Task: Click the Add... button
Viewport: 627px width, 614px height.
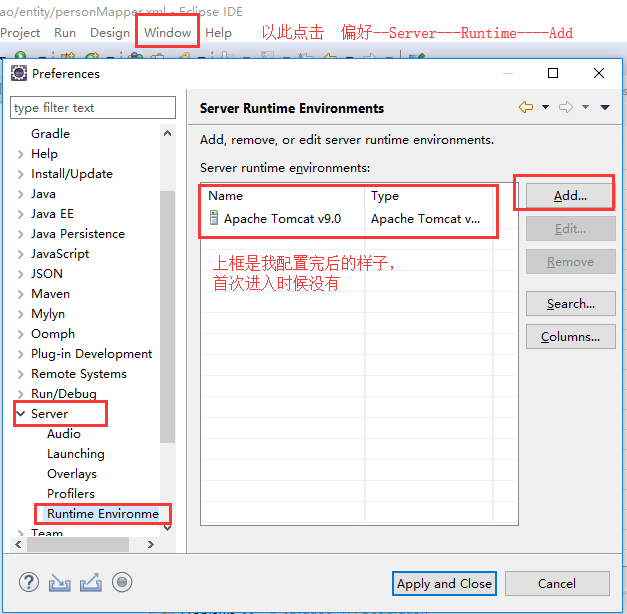Action: click(x=570, y=196)
